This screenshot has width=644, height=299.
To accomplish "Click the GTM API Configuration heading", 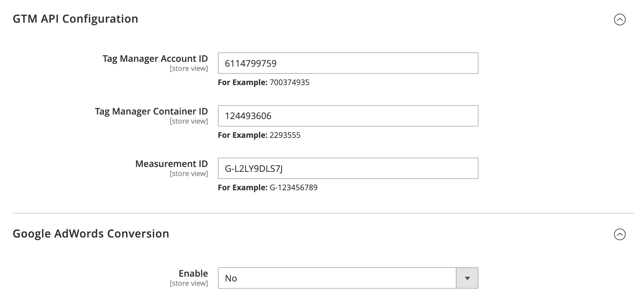I will (x=75, y=19).
